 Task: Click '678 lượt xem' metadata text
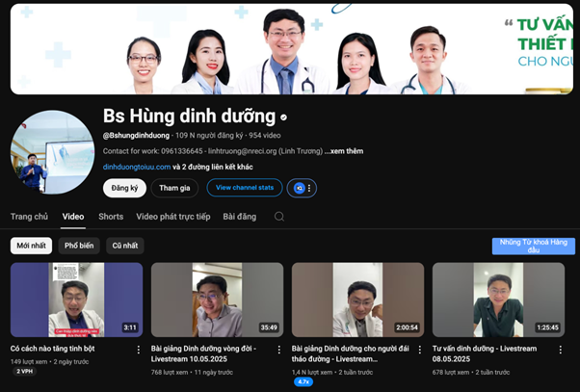coord(451,373)
